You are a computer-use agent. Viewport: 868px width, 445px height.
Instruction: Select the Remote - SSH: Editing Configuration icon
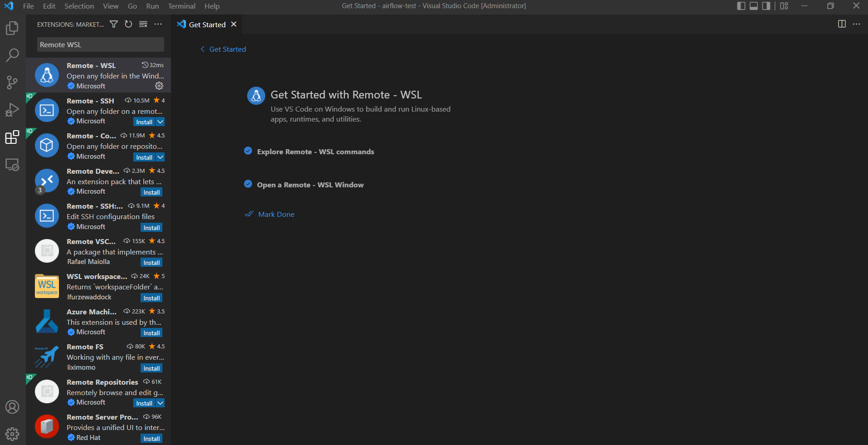[x=47, y=215]
